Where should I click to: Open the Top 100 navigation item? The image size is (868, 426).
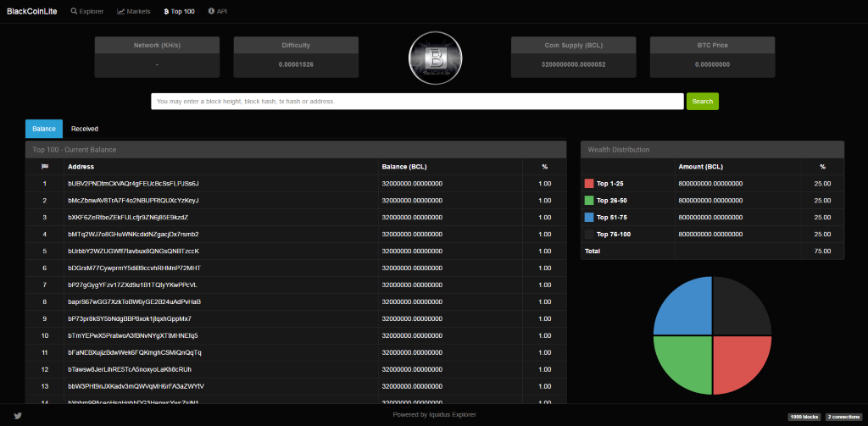click(x=180, y=11)
